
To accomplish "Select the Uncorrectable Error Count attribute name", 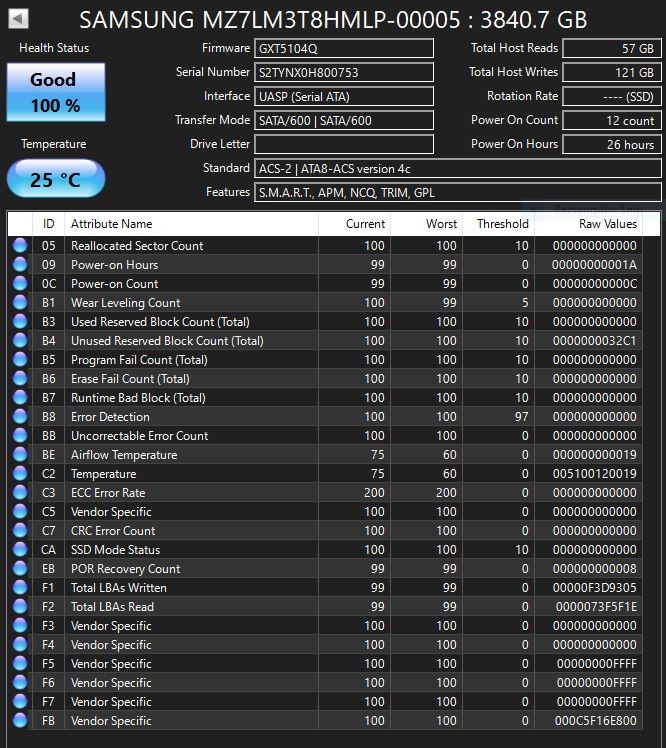I will point(139,436).
